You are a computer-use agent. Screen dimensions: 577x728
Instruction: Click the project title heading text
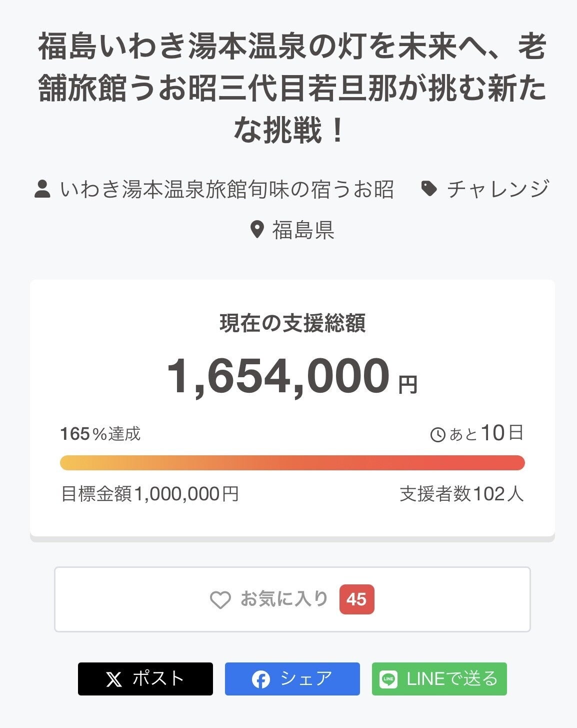292,88
